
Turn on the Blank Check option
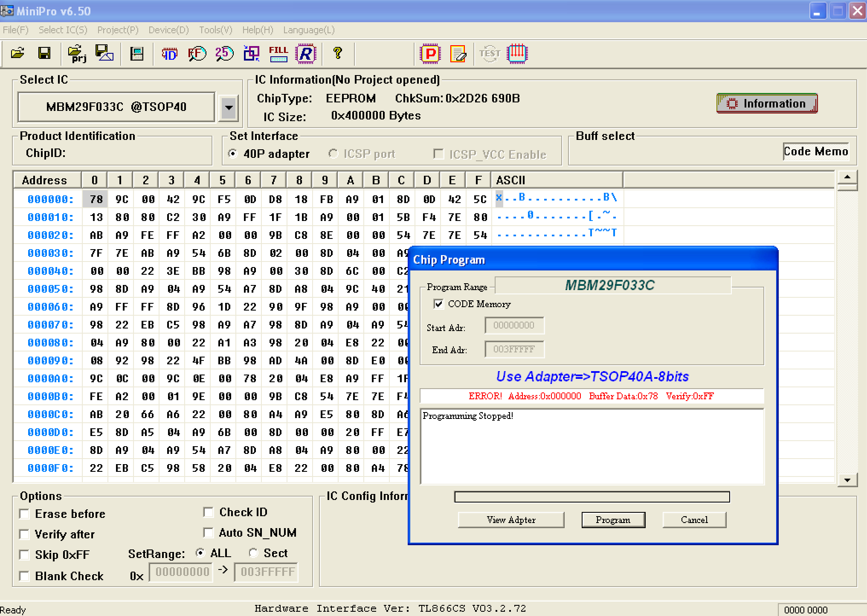(x=24, y=576)
